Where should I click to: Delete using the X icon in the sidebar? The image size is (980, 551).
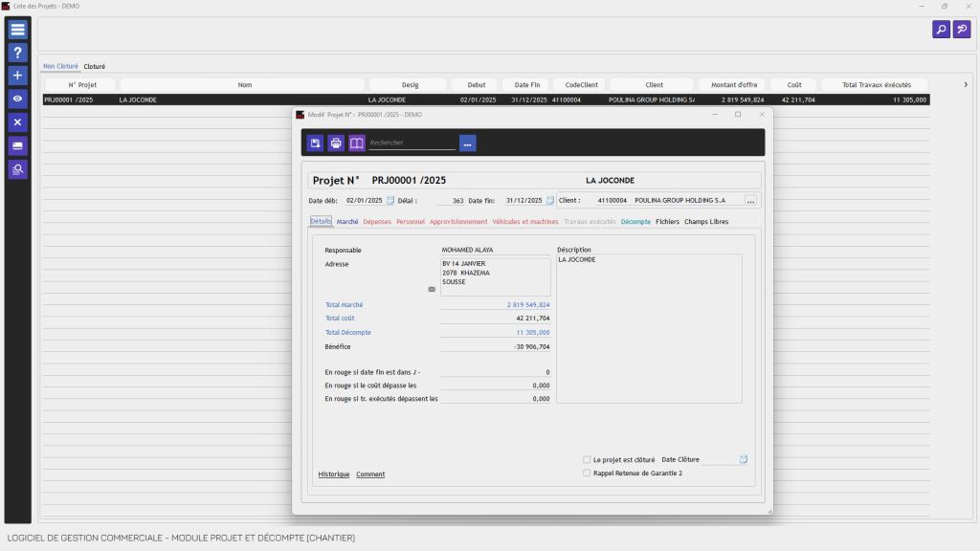(18, 122)
